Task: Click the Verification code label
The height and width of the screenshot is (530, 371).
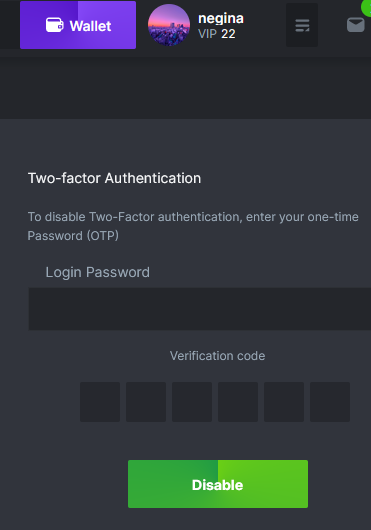Action: point(218,356)
